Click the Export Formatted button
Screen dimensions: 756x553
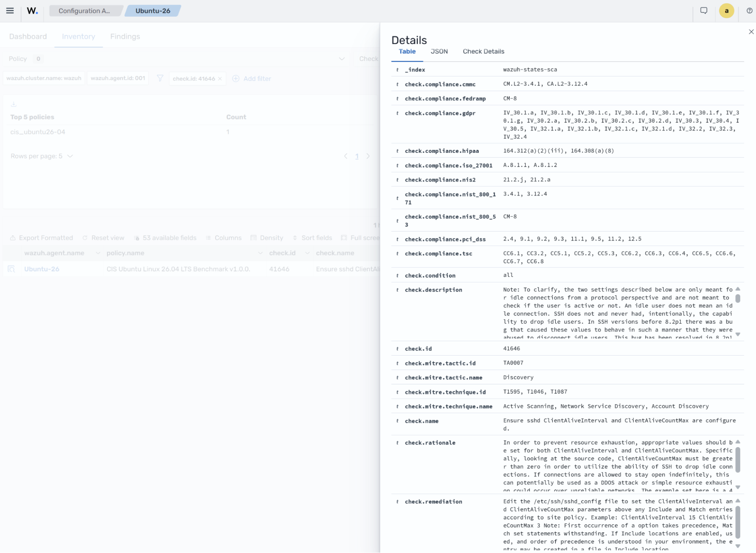[x=41, y=238]
